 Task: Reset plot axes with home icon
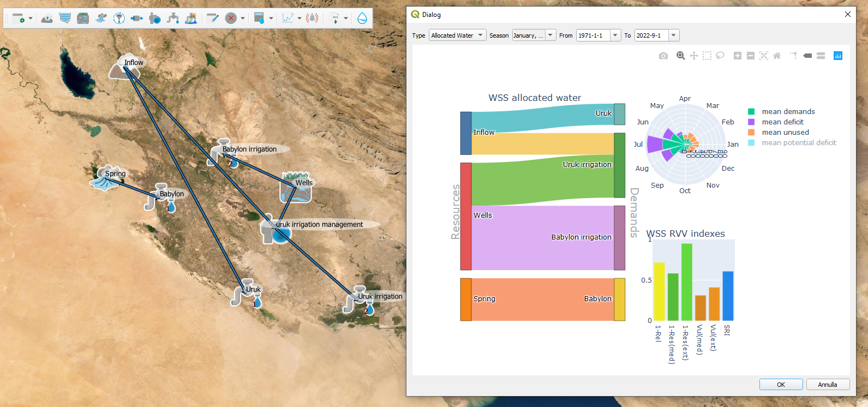coord(777,56)
